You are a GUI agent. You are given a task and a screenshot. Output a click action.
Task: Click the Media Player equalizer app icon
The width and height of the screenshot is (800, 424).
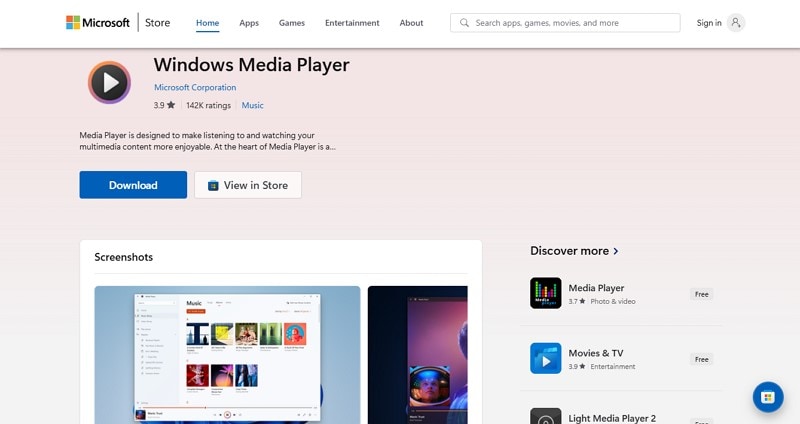pyautogui.click(x=545, y=293)
